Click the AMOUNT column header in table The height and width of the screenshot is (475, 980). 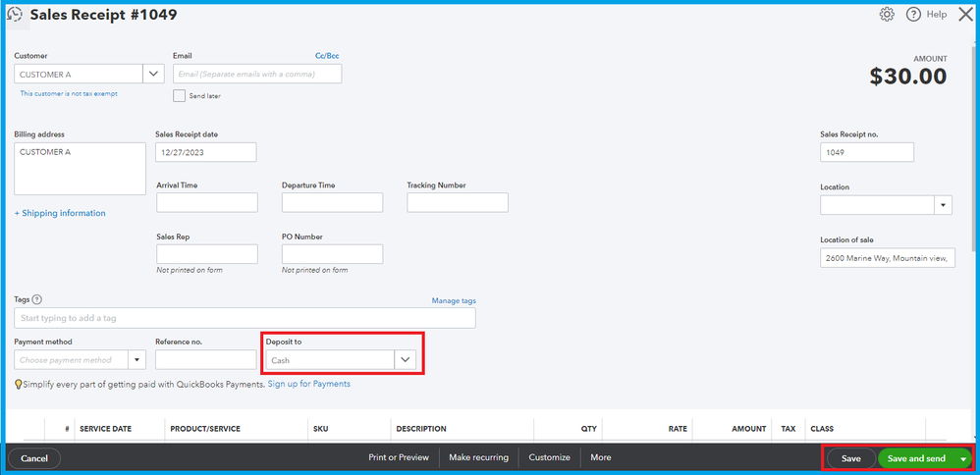[x=749, y=429]
